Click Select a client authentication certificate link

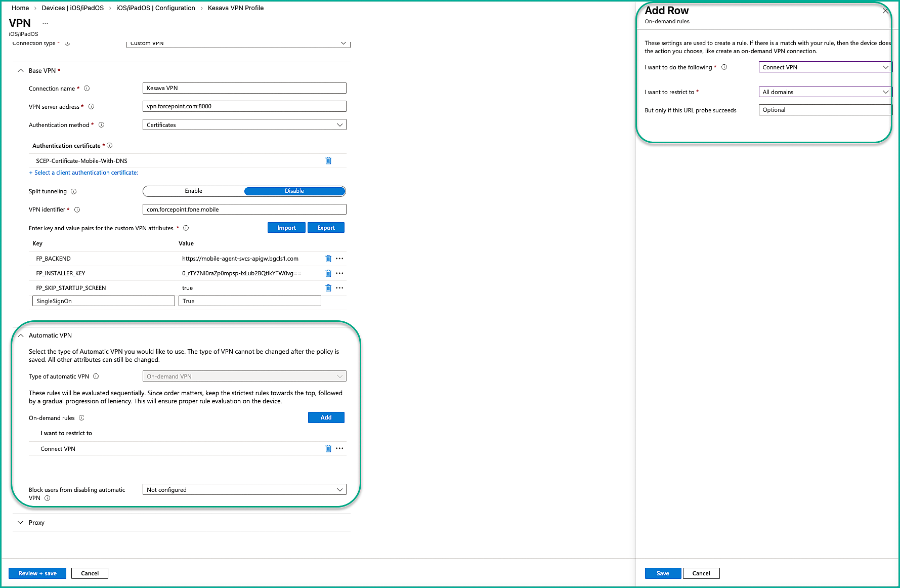84,173
